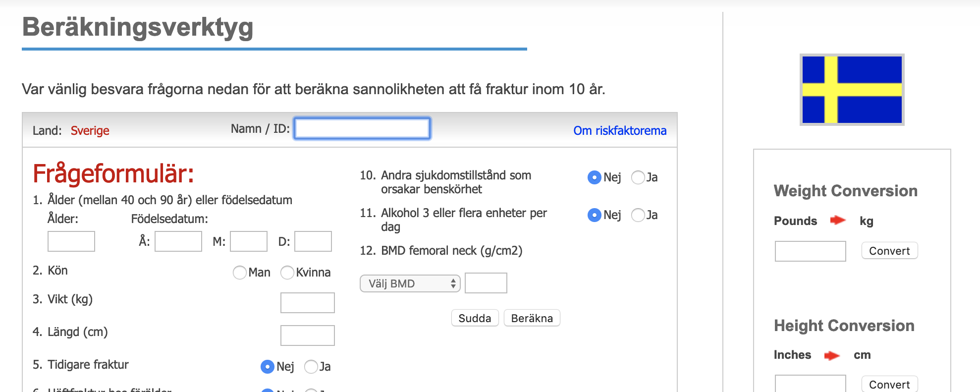
Task: Select Nej for Tidigare fraktur
Action: tap(268, 367)
